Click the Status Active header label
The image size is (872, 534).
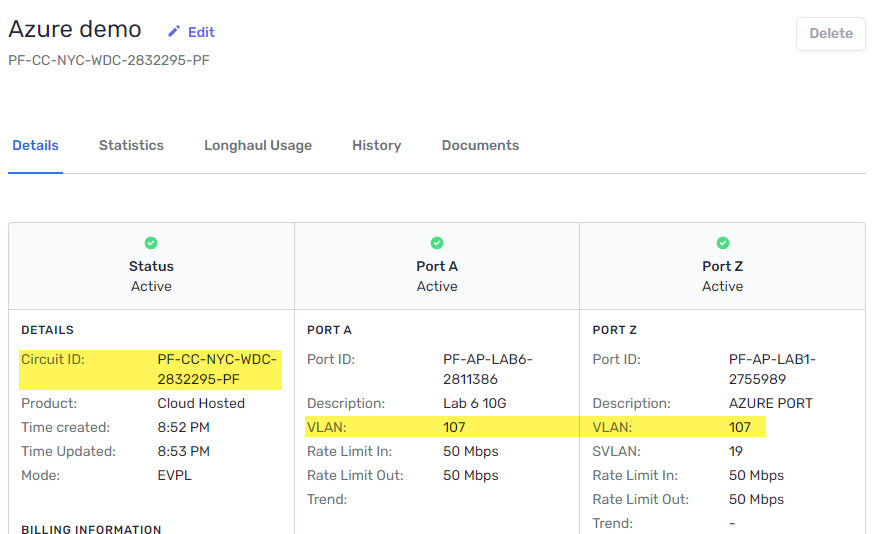[151, 276]
